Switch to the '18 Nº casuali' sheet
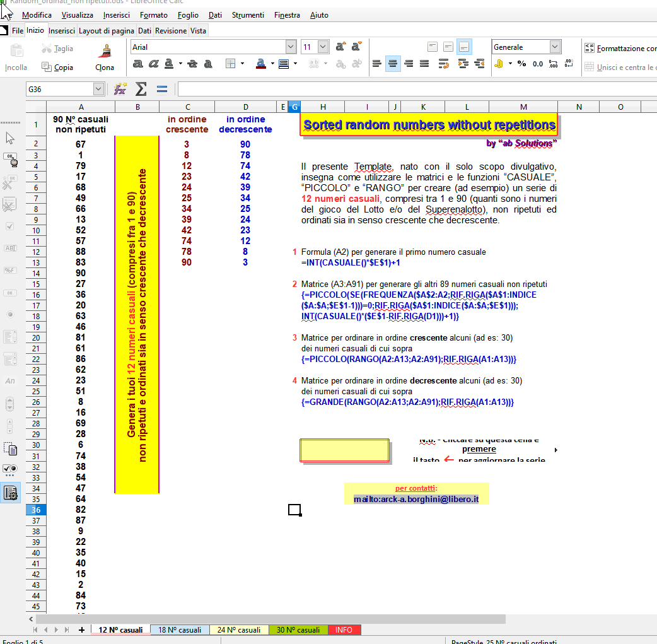 tap(180, 629)
